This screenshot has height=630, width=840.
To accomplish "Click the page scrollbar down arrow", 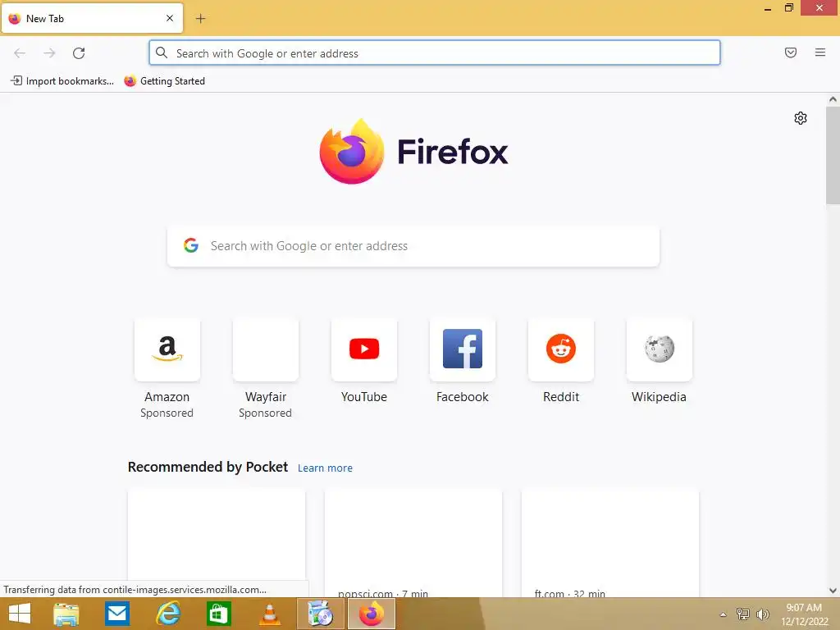I will coord(833,591).
